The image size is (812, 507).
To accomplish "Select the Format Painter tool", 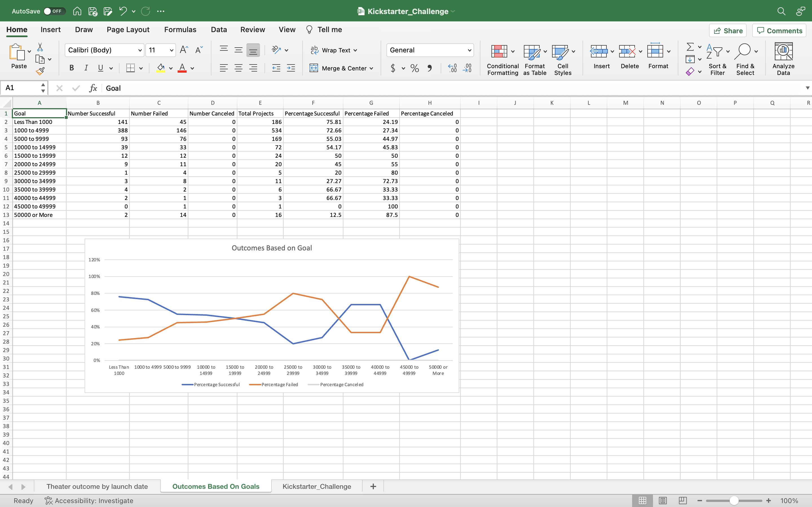I will click(x=40, y=71).
